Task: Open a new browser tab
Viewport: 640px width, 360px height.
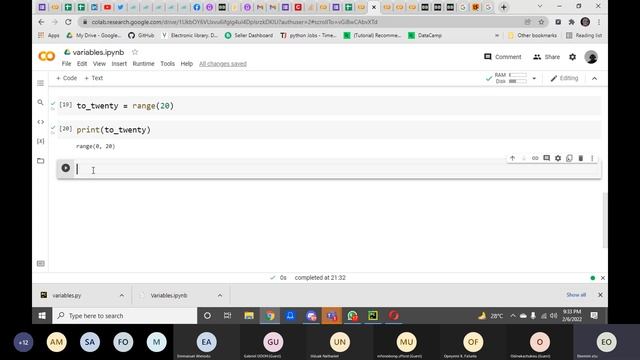Action: point(504,7)
